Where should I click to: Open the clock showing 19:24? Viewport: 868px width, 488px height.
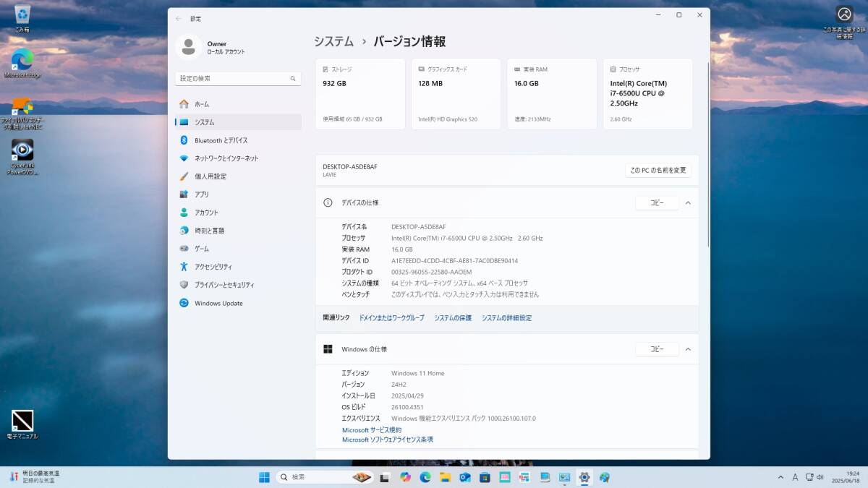tap(846, 476)
